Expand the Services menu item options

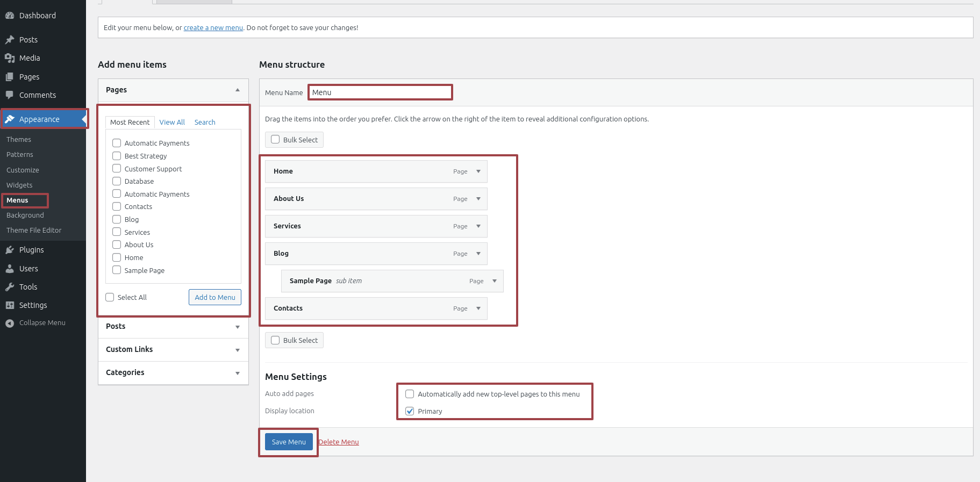[x=478, y=226]
